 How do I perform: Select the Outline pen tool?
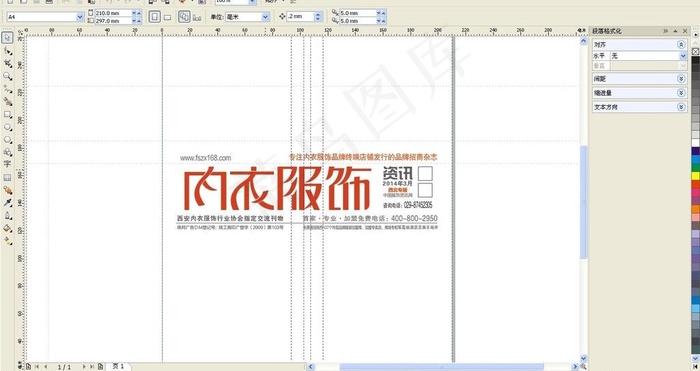coord(7,216)
